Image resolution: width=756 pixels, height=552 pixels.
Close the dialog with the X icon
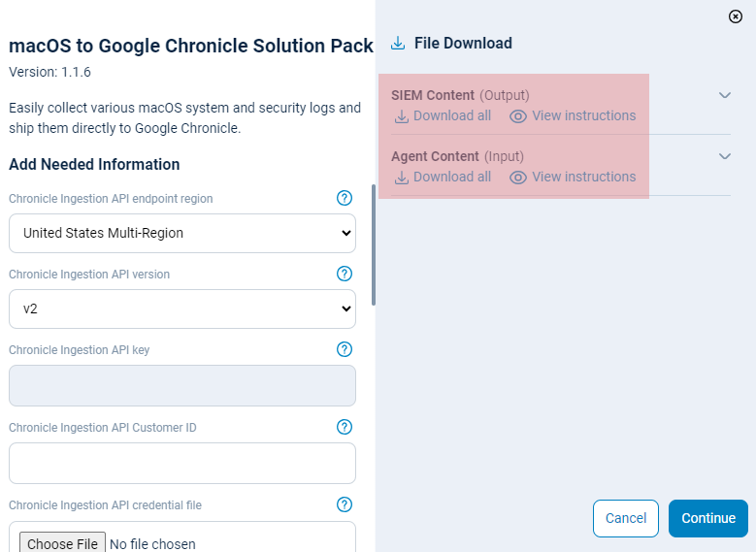(736, 16)
